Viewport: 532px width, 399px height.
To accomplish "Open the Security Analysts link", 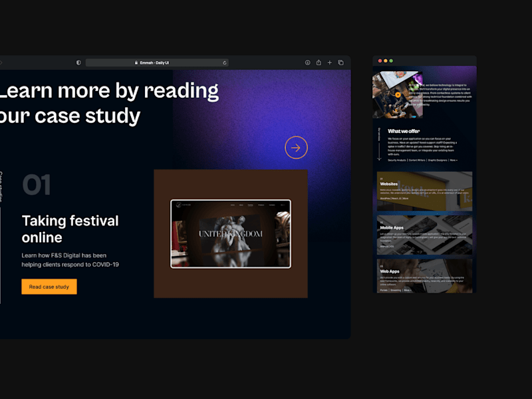I will (x=396, y=160).
